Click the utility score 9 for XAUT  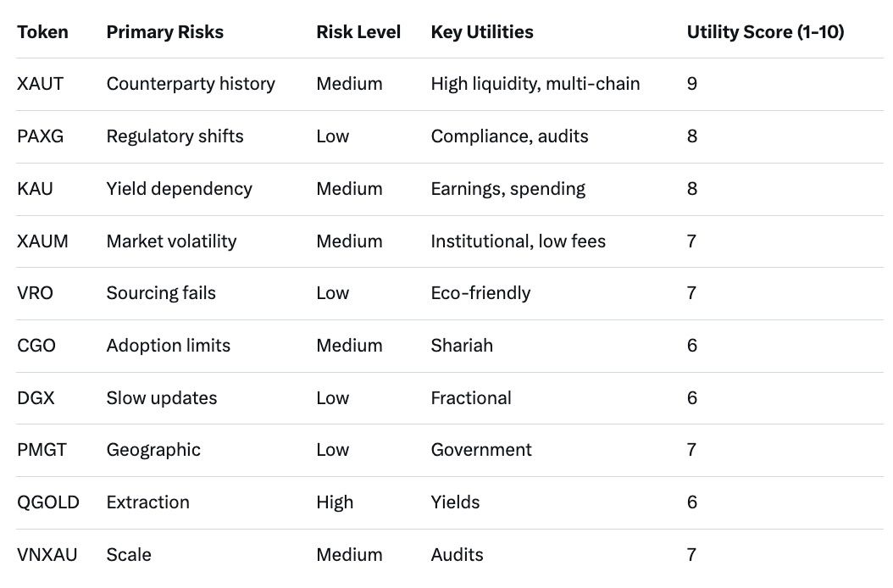[692, 84]
